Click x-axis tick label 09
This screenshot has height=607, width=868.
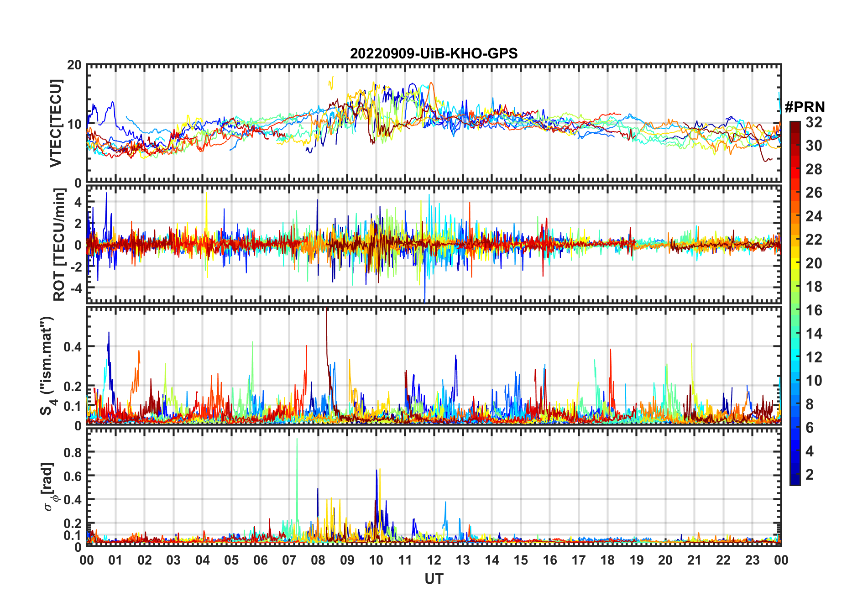click(347, 560)
